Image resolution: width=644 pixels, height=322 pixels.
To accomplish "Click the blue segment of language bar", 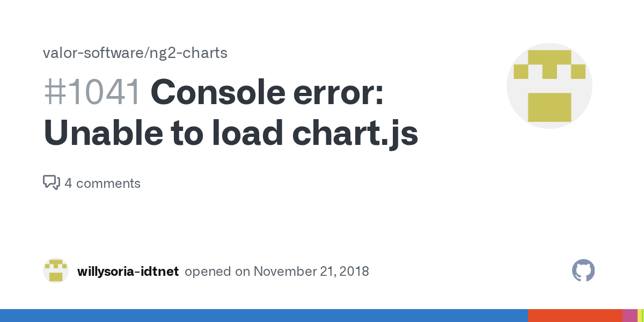I will click(264, 316).
